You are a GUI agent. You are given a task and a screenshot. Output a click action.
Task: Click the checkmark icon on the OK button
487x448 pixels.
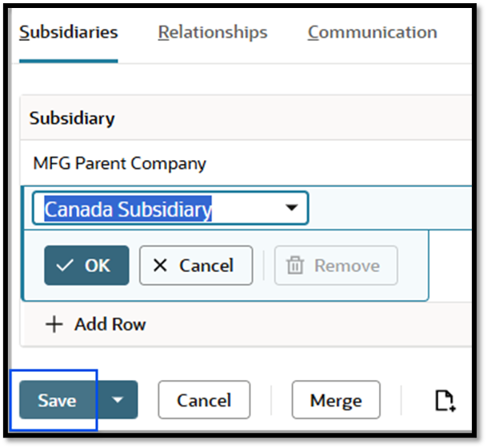coord(66,266)
